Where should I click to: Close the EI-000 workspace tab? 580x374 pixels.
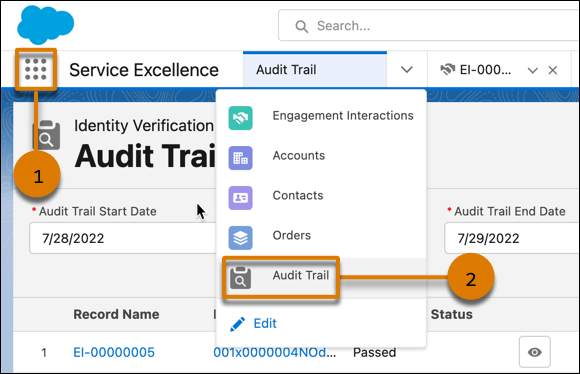pos(553,70)
